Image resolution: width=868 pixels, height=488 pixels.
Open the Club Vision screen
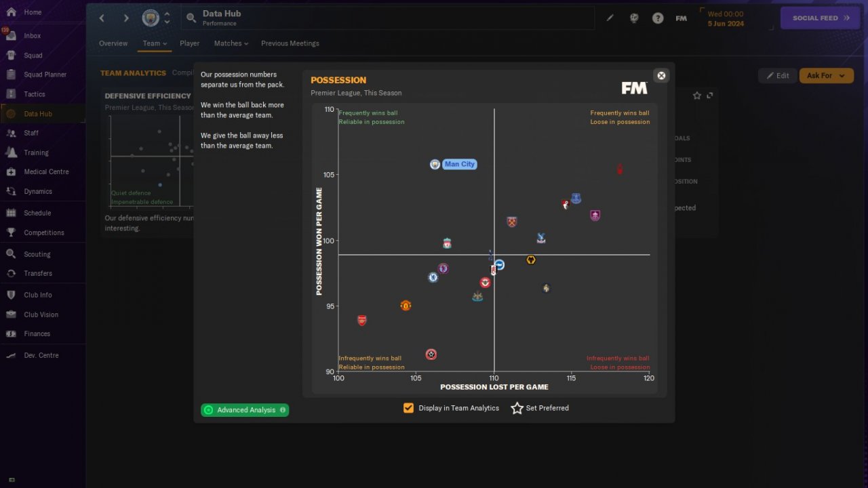(x=41, y=314)
